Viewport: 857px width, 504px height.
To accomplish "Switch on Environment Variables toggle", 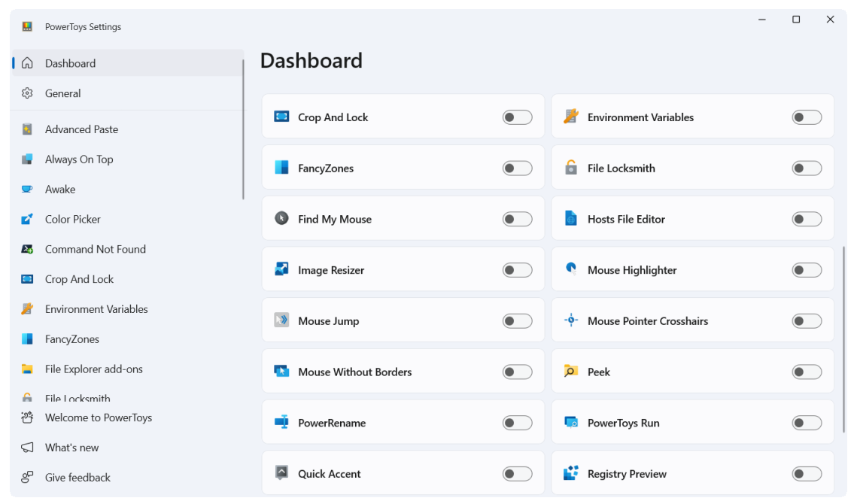I will [807, 117].
